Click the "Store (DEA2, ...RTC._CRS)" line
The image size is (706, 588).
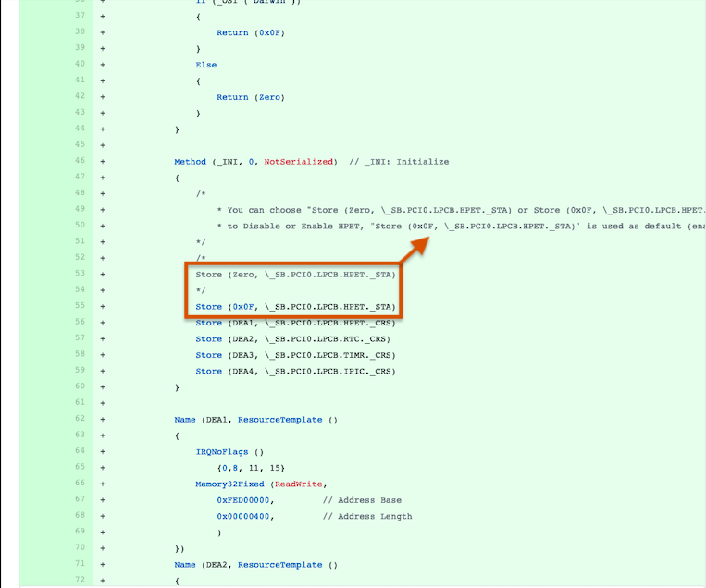pyautogui.click(x=292, y=338)
